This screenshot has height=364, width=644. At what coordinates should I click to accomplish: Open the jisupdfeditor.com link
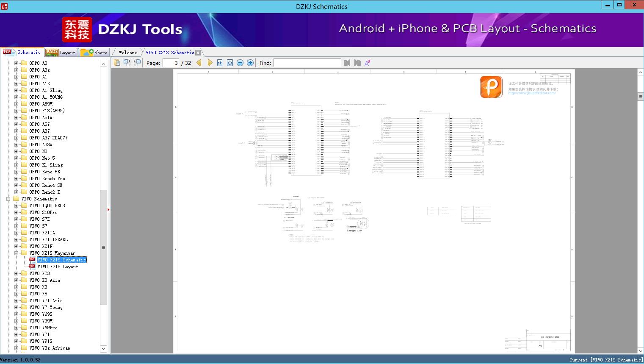[x=532, y=93]
